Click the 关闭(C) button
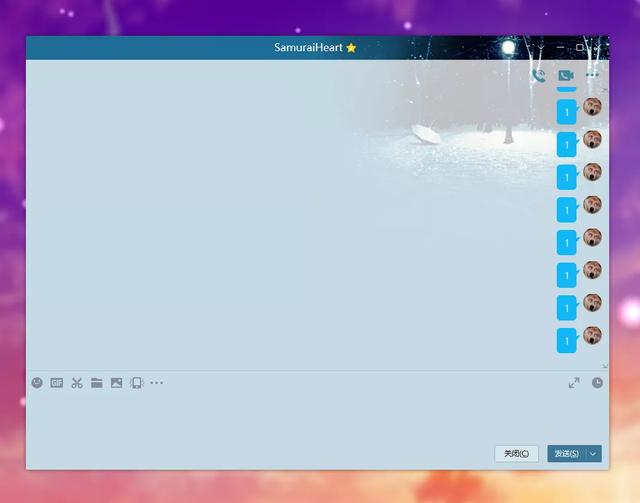Viewport: 640px width, 503px height. pos(516,454)
